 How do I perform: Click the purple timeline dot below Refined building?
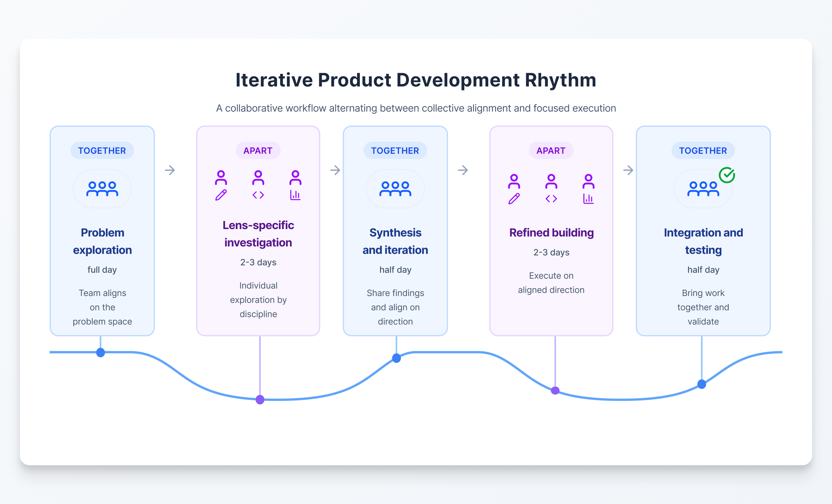point(555,391)
